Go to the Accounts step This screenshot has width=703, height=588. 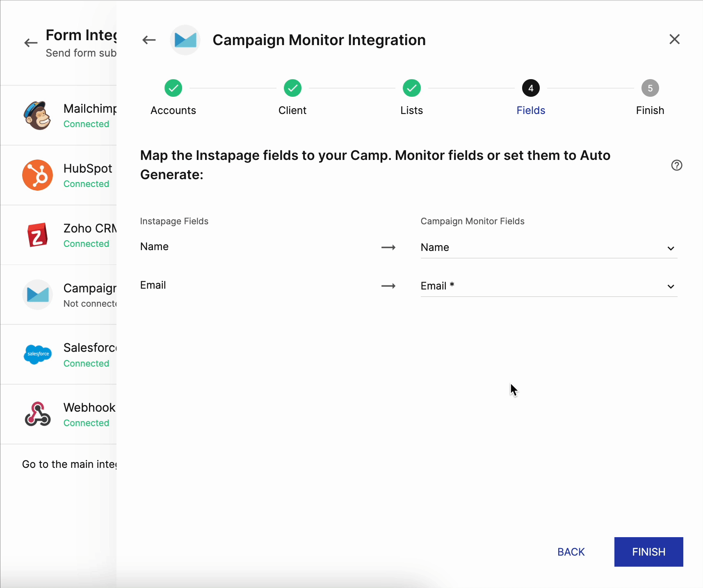[x=173, y=88]
